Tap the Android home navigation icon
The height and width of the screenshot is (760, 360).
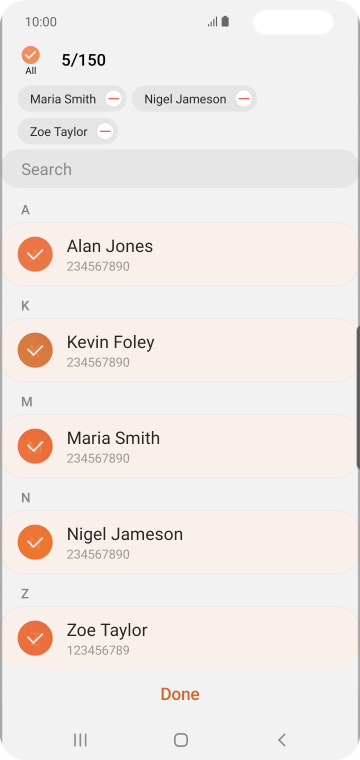tap(181, 740)
